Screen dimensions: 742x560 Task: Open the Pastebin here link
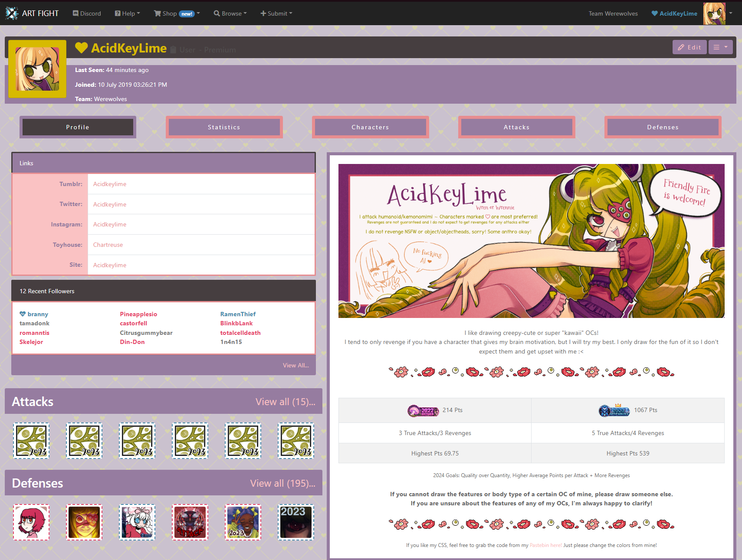click(x=545, y=545)
